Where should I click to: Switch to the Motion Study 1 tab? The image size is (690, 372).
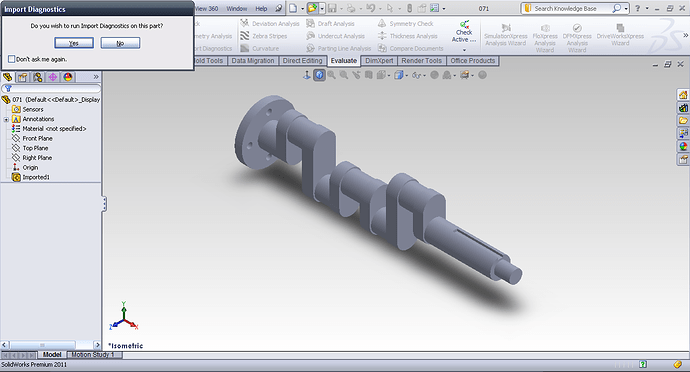pyautogui.click(x=93, y=355)
